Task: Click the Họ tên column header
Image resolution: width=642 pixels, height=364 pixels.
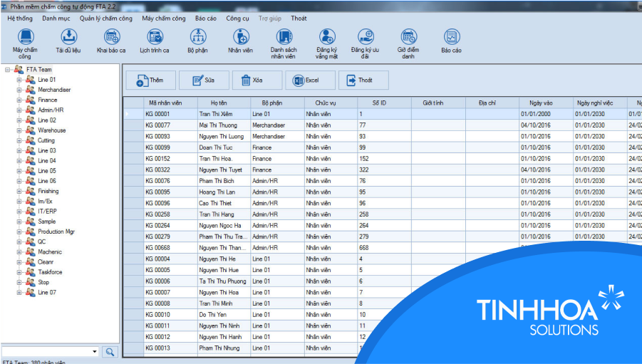Action: point(224,103)
